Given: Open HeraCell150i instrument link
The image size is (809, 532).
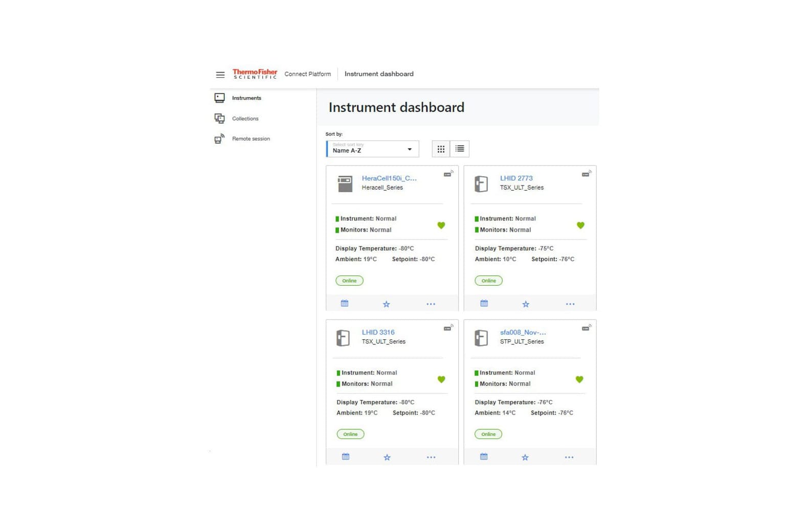Looking at the screenshot, I should 389,178.
